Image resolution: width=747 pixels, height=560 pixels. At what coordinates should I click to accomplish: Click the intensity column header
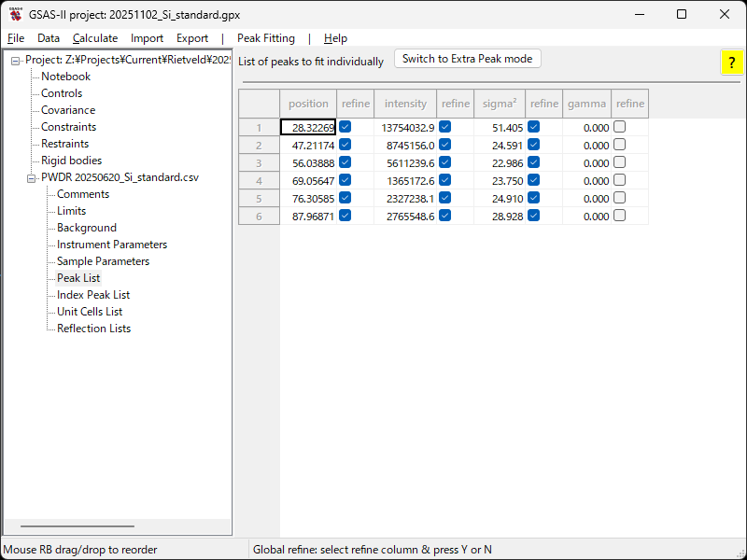[405, 104]
